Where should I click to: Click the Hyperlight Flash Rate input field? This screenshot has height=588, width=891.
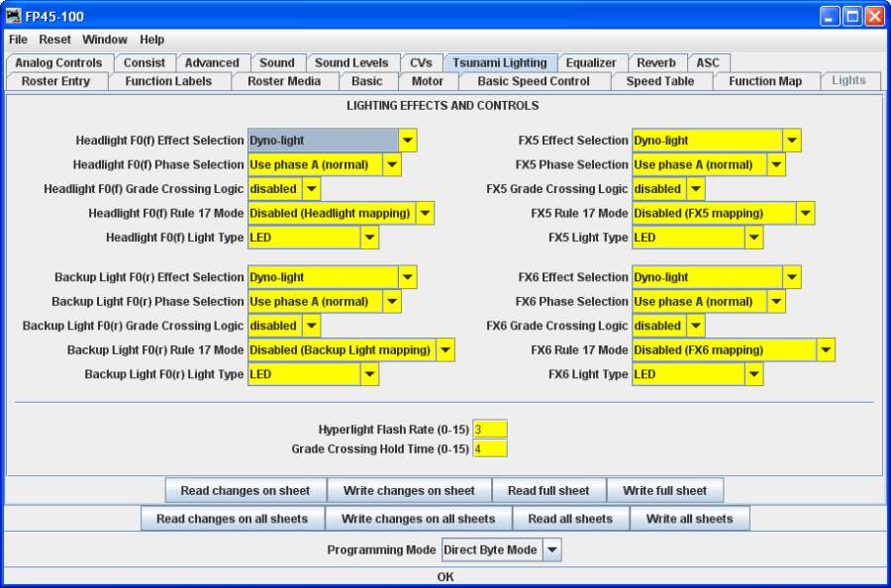point(490,430)
